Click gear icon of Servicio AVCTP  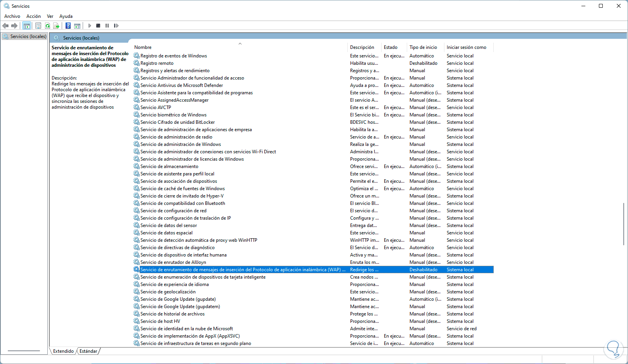(137, 107)
